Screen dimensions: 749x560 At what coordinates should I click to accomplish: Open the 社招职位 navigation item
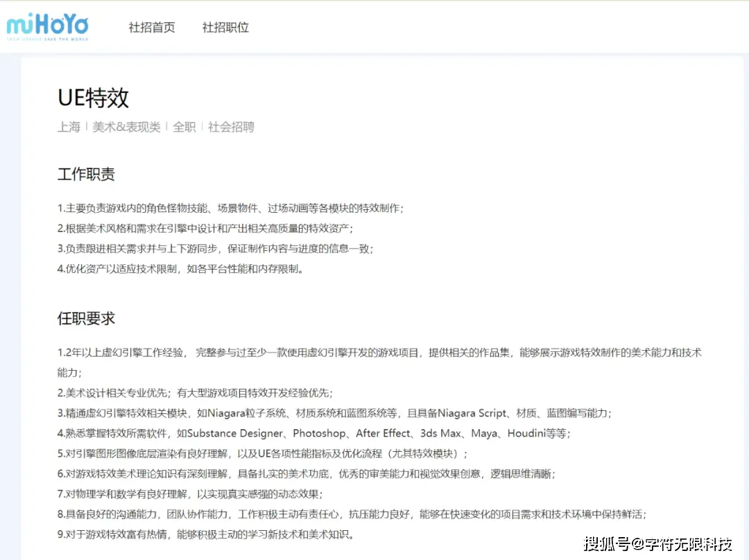pyautogui.click(x=225, y=27)
